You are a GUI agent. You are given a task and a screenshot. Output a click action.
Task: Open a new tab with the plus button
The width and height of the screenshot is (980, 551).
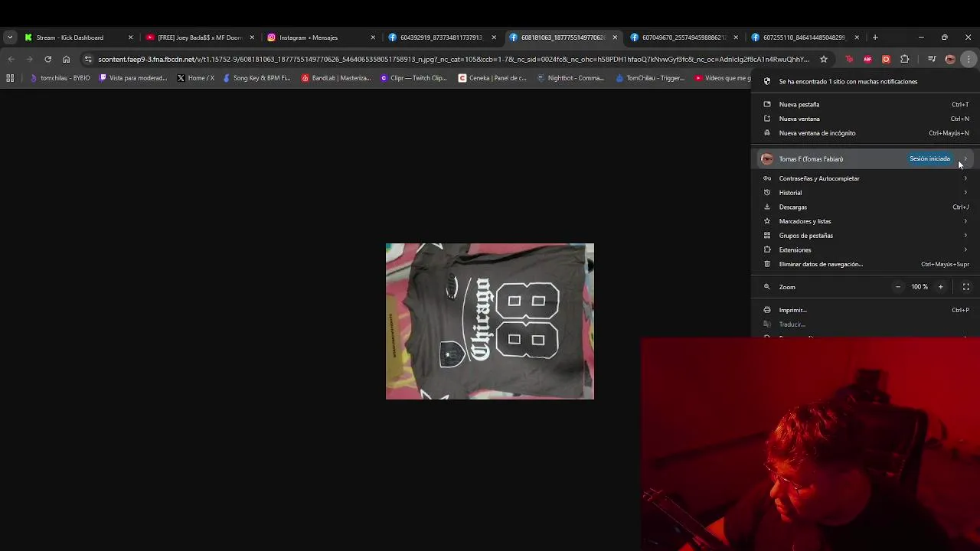coord(875,37)
